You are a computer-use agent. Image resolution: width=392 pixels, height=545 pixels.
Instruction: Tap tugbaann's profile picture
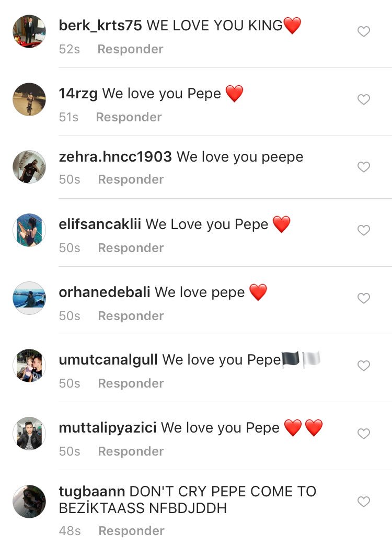click(x=29, y=502)
